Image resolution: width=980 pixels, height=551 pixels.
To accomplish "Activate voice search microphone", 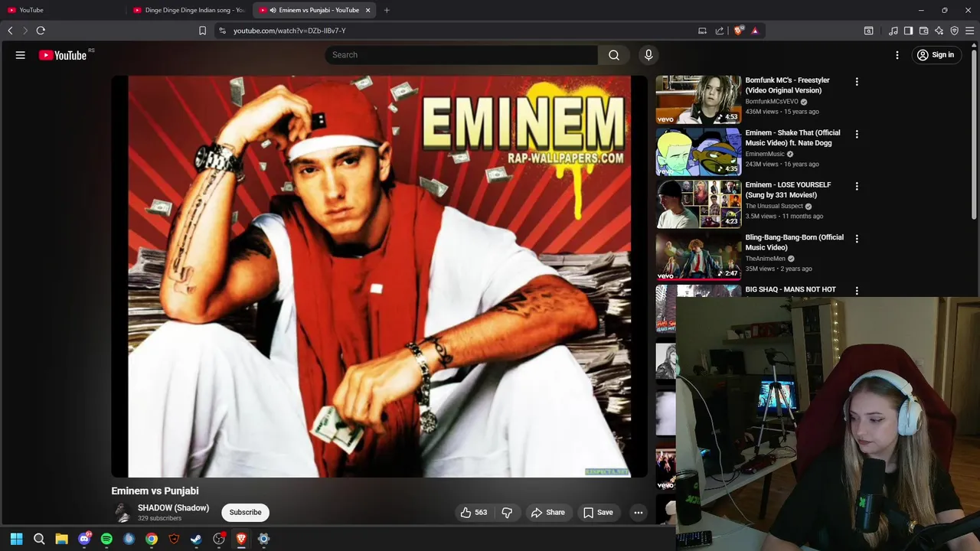I will [648, 55].
